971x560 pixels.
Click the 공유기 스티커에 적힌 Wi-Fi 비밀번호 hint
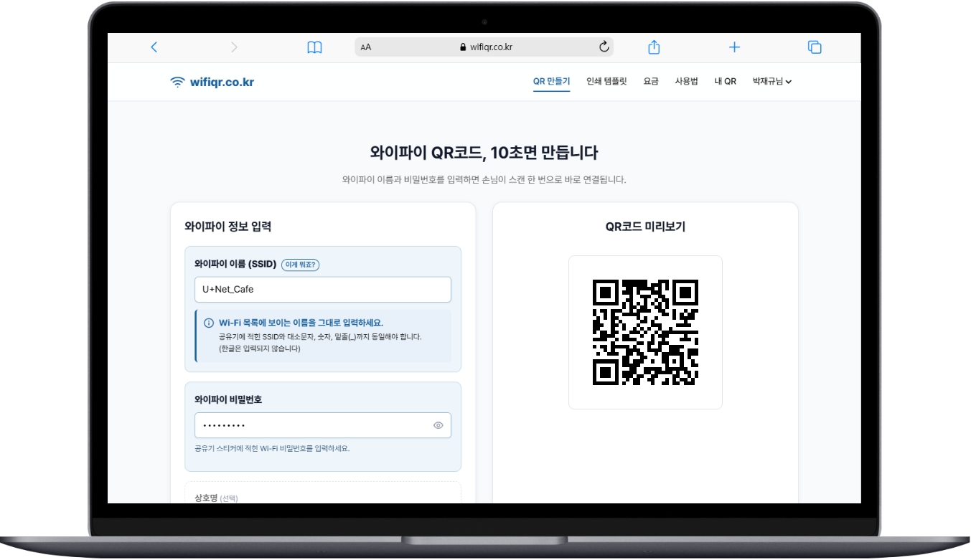[x=272, y=449]
